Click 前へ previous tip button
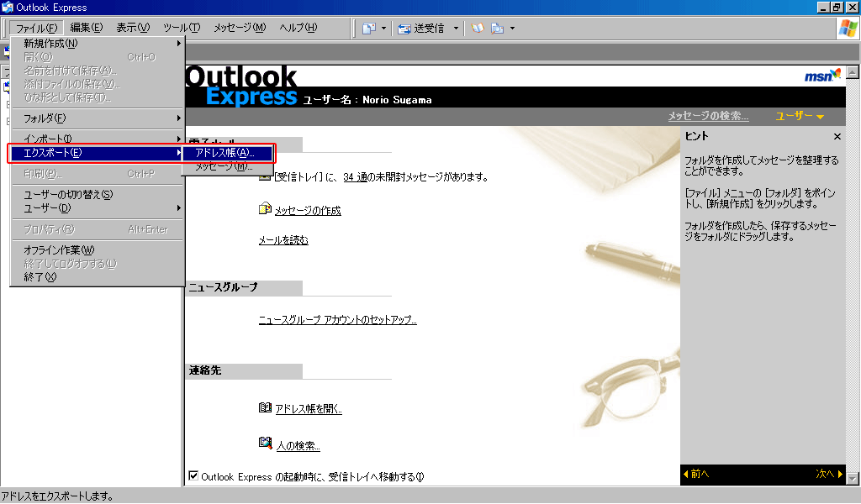Screen dimensions: 861x504 695,474
